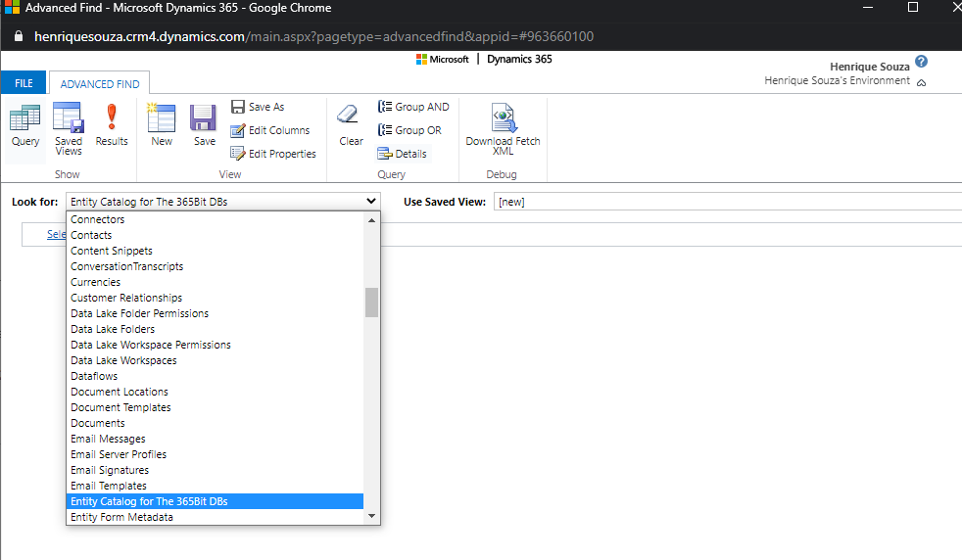
Task: Open Edit Properties
Action: pos(273,154)
